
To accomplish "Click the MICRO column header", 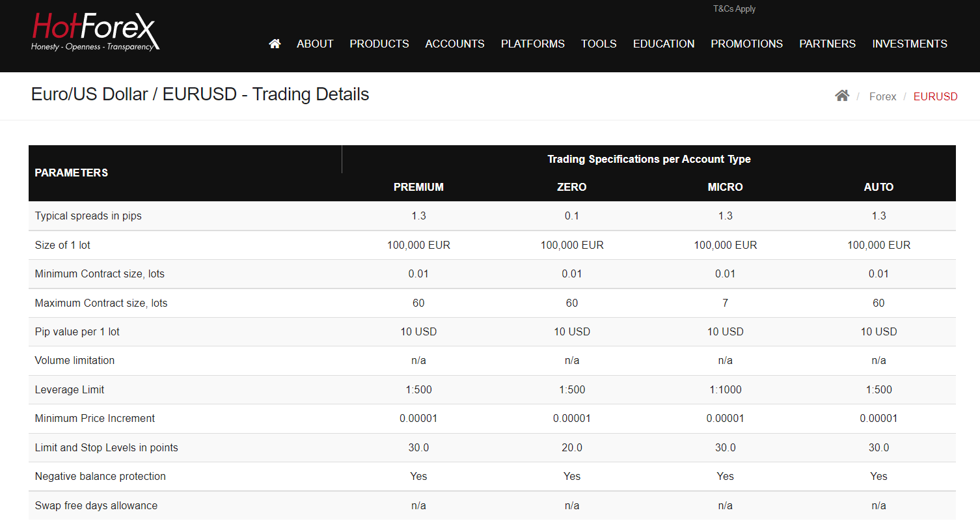I will (x=725, y=187).
